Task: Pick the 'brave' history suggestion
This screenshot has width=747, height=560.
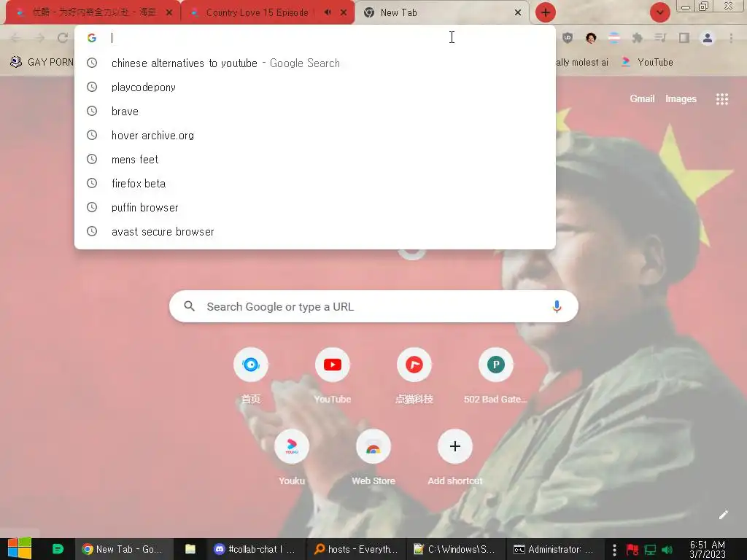Action: click(x=315, y=111)
